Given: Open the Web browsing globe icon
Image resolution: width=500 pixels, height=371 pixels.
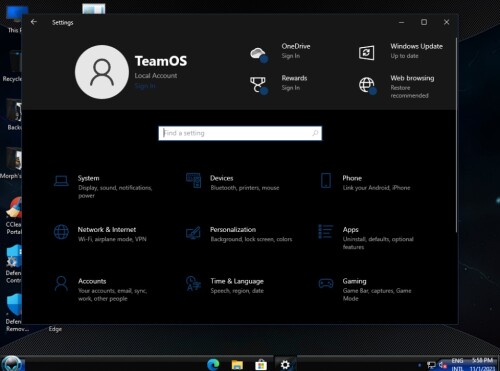Looking at the screenshot, I should tap(367, 86).
